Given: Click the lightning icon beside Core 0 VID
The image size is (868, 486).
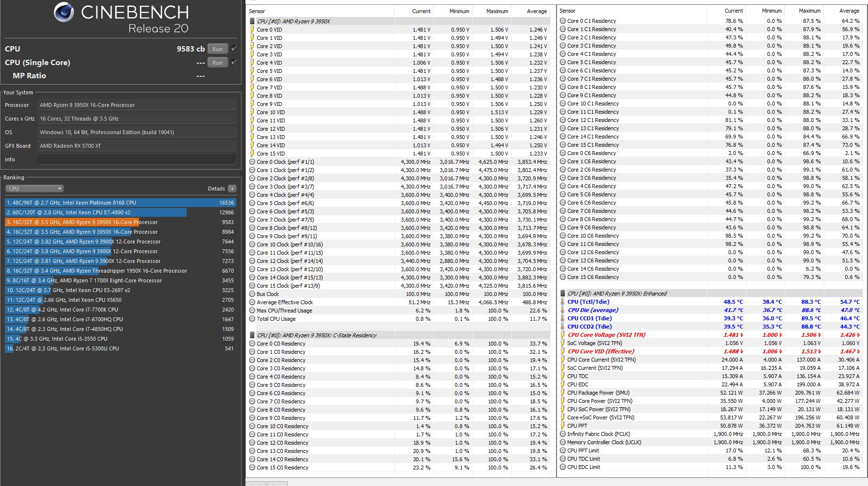Looking at the screenshot, I should point(252,30).
